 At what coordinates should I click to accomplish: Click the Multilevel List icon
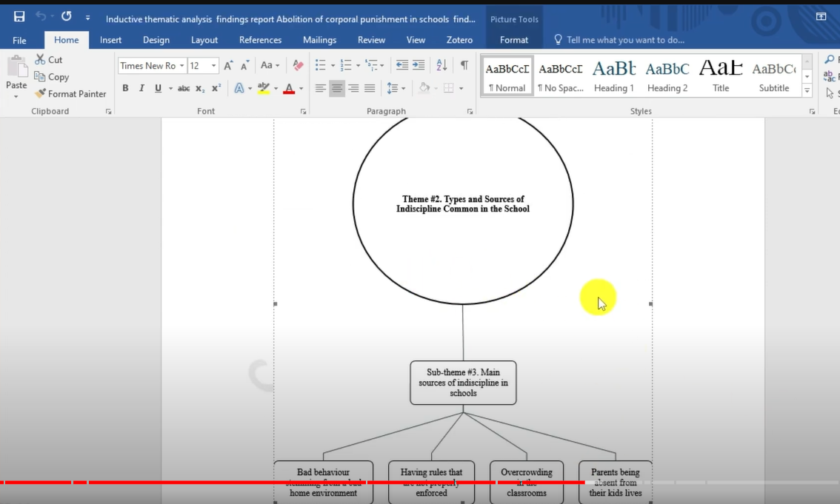371,65
